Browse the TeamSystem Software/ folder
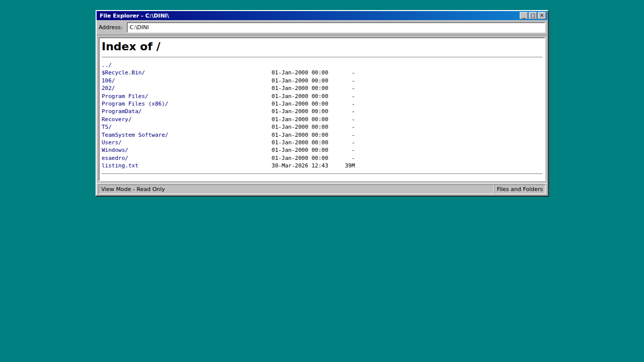Screen dimensions: 644x362 [134, 135]
